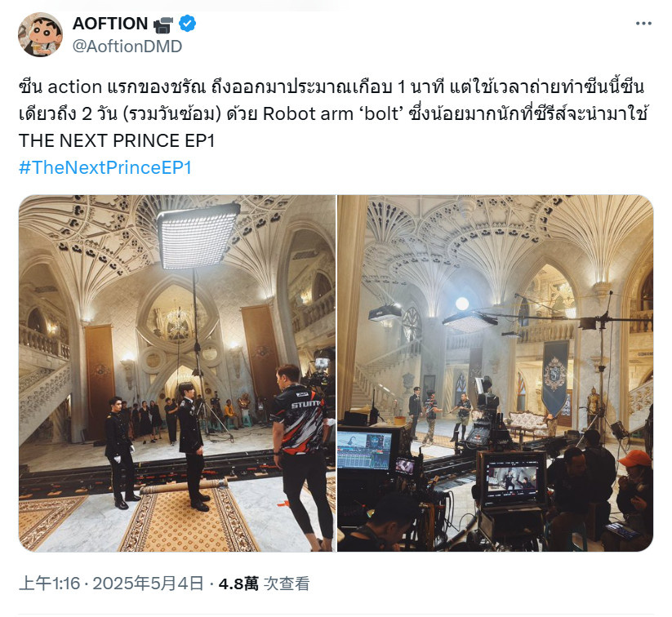Click the post timestamp 上午1:16 · 2025年5月4日
The image size is (672, 617).
tap(111, 584)
